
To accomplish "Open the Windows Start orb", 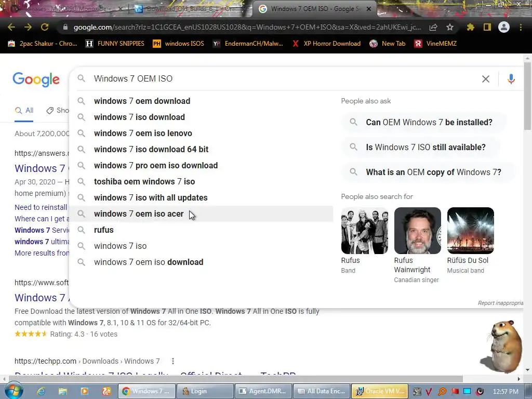I will pyautogui.click(x=14, y=391).
